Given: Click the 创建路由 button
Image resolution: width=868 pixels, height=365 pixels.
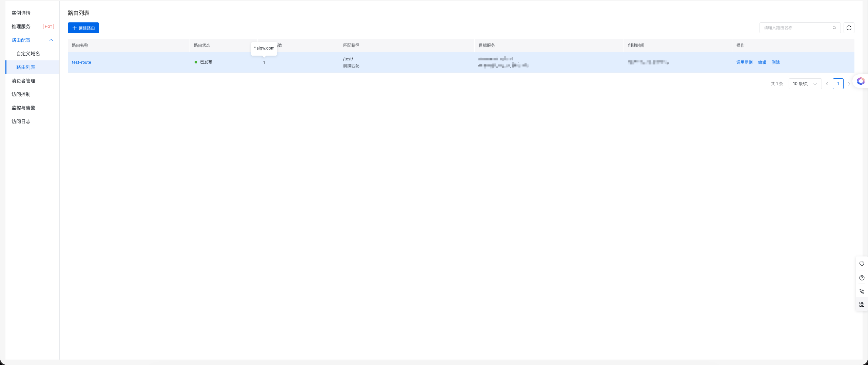Looking at the screenshot, I should [x=83, y=28].
